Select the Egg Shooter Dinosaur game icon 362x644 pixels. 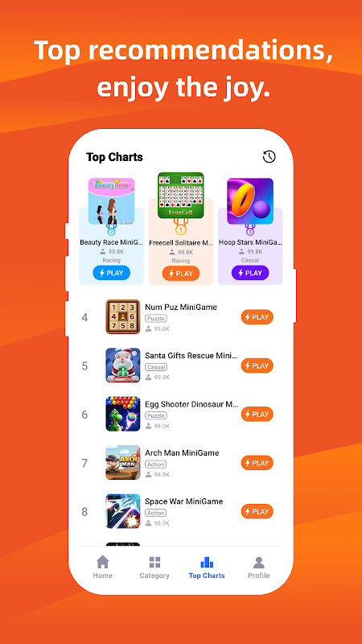123,414
